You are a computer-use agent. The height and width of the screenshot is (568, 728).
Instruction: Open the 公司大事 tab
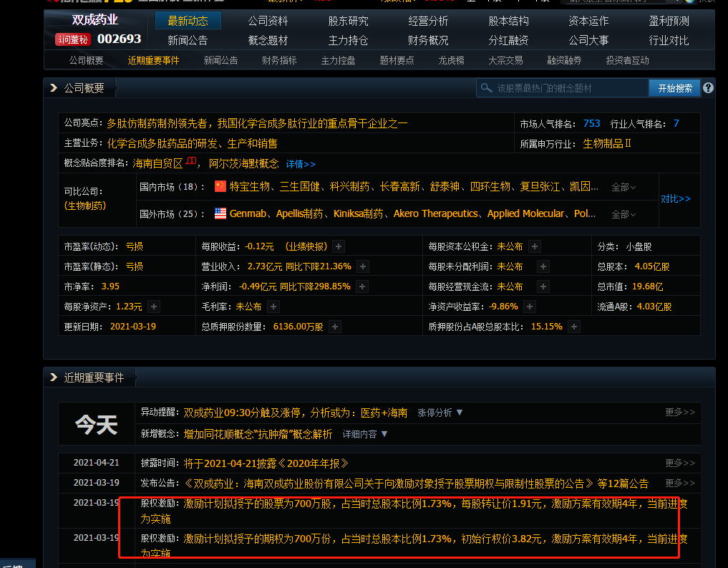588,40
